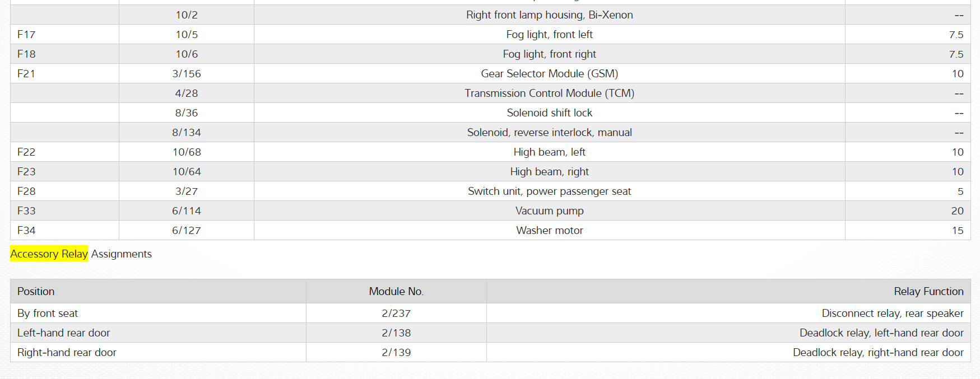980x379 pixels.
Task: Click the High beam, left entry
Action: click(549, 152)
